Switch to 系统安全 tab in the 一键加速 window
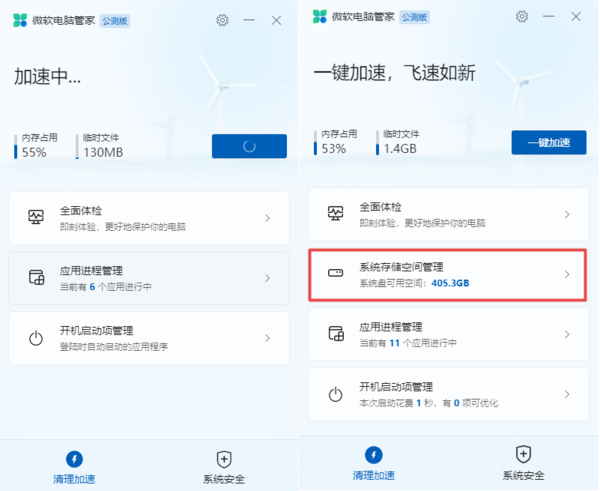Screen dimensions: 600x491 (523, 464)
